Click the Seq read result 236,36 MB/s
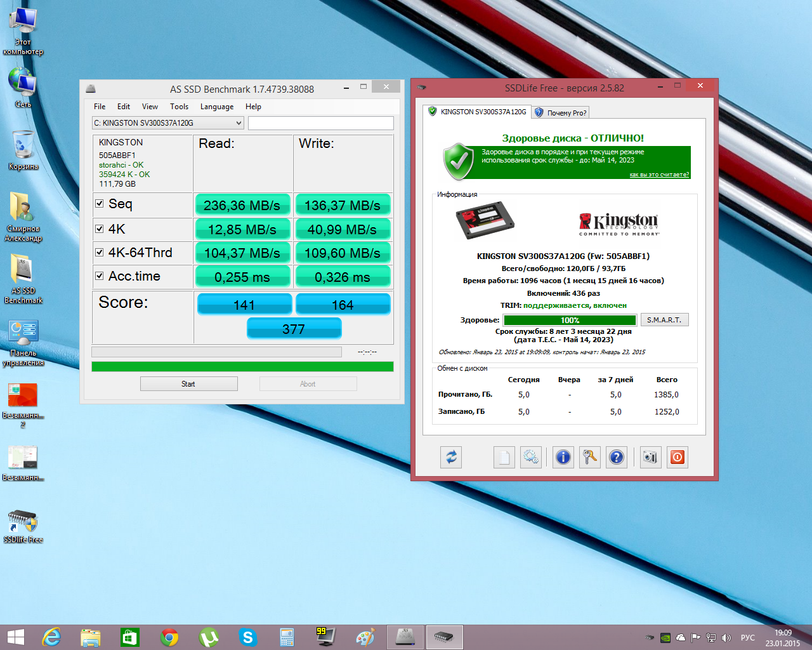 pyautogui.click(x=242, y=205)
